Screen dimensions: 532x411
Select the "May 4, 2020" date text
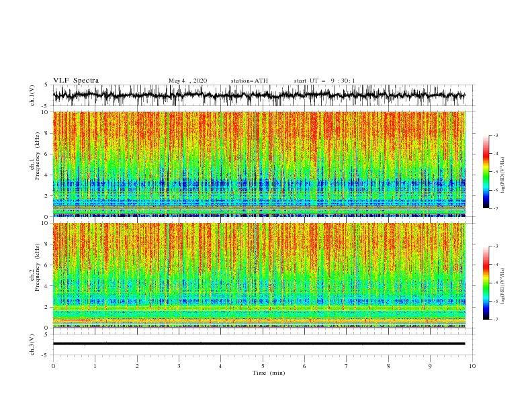click(187, 81)
